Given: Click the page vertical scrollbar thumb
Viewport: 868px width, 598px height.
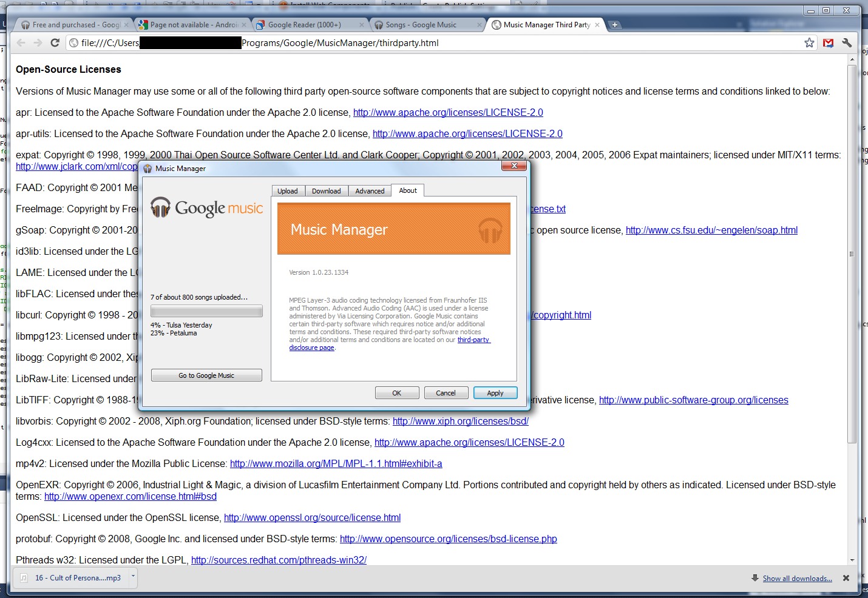Looking at the screenshot, I should tap(852, 254).
